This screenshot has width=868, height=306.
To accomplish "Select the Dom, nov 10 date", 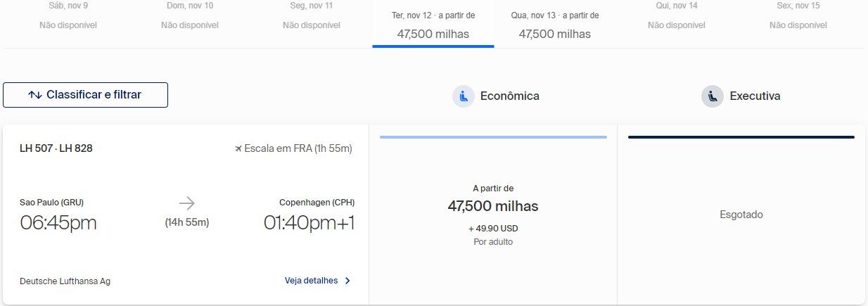I will click(x=190, y=15).
